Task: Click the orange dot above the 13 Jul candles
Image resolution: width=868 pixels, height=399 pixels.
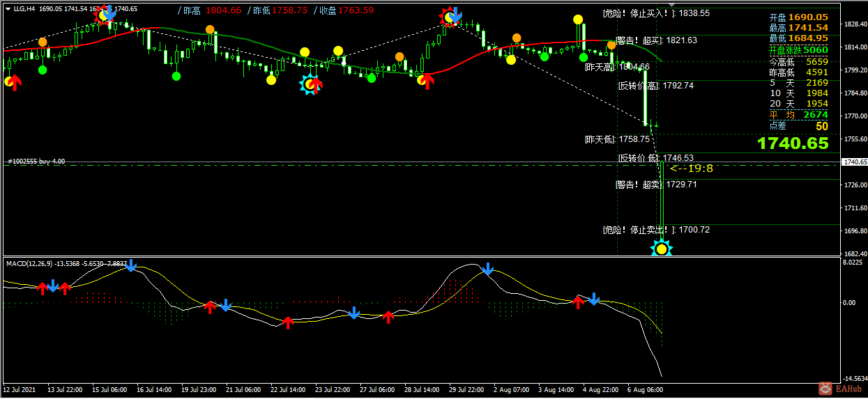Action: pyautogui.click(x=43, y=42)
